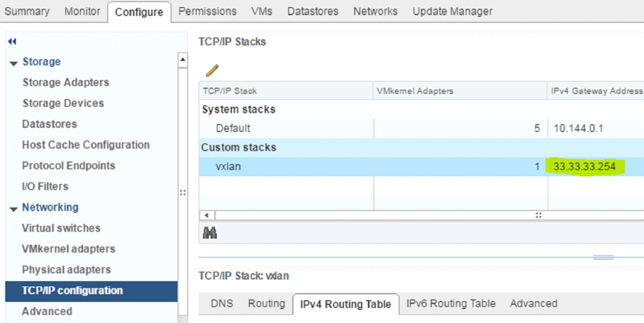Open the Routing tab for the vxlan stack

pyautogui.click(x=266, y=303)
